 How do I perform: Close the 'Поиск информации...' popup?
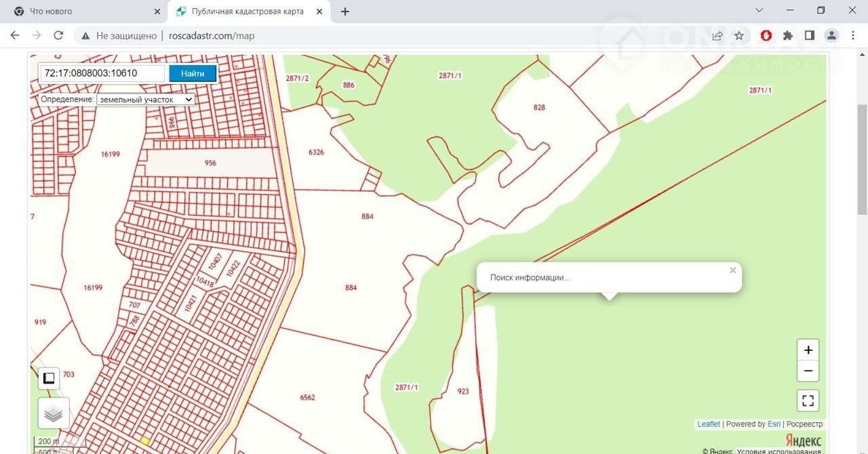[x=732, y=270]
